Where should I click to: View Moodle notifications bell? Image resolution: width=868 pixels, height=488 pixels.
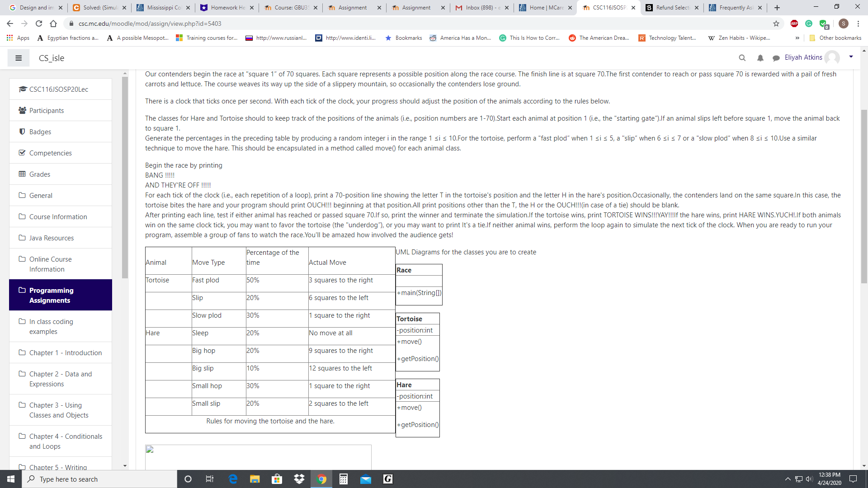760,58
